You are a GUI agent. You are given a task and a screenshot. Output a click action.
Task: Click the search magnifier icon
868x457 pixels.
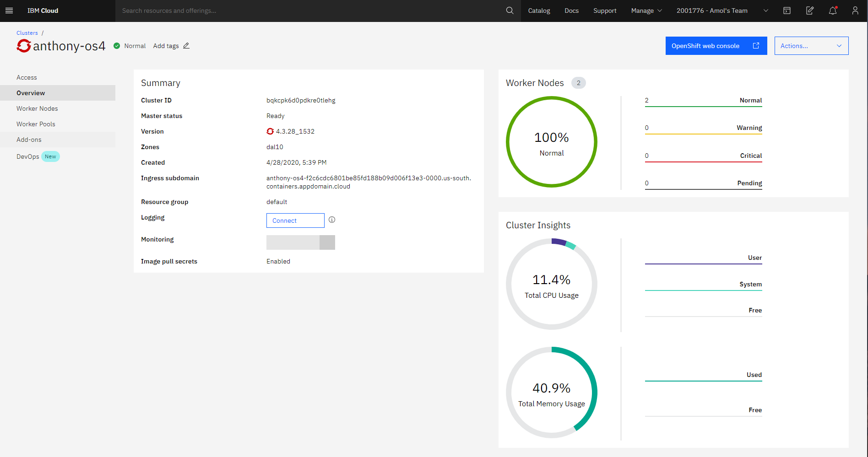(x=510, y=11)
